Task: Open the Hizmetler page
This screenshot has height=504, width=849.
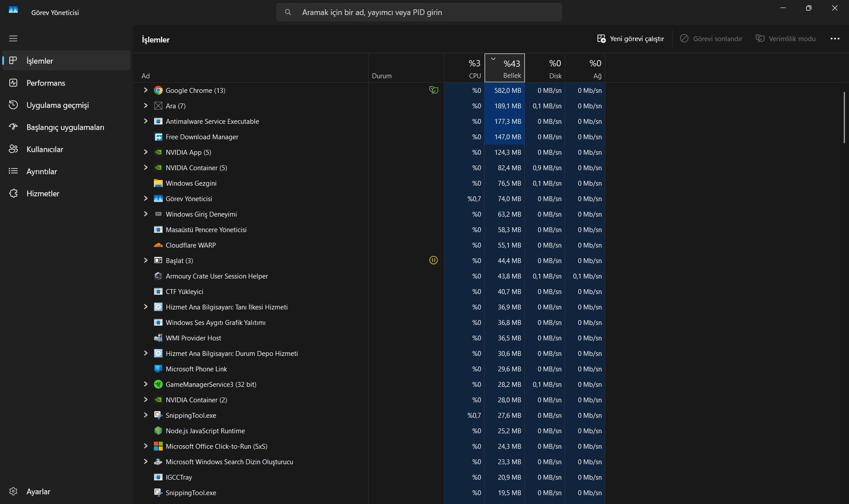Action: pyautogui.click(x=66, y=193)
